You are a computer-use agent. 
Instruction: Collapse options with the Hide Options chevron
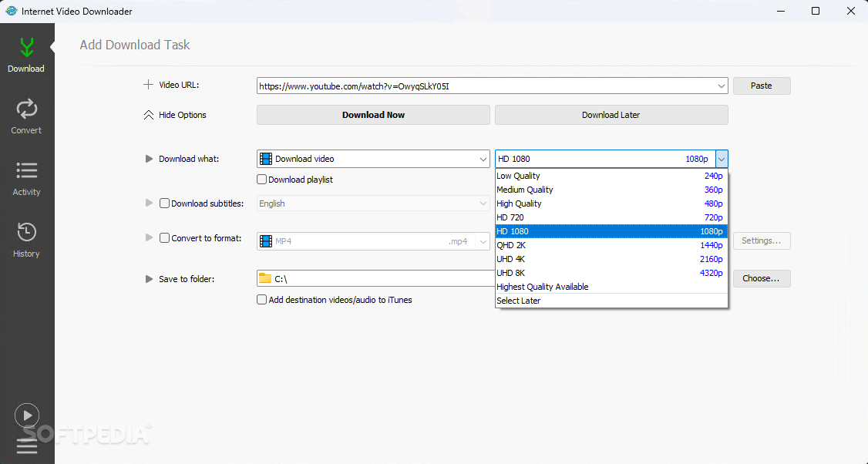coord(149,115)
